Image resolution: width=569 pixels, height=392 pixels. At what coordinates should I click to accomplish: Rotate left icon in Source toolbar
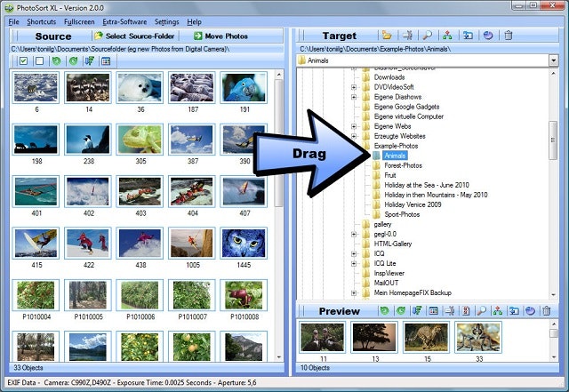click(56, 61)
